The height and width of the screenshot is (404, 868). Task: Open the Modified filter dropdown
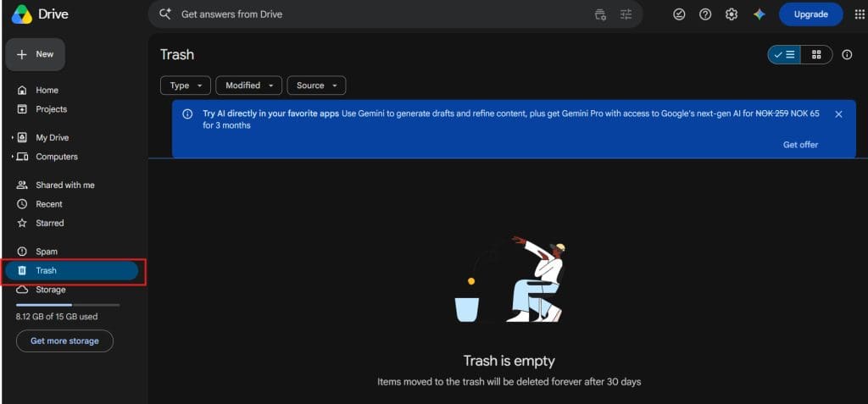[x=249, y=86]
